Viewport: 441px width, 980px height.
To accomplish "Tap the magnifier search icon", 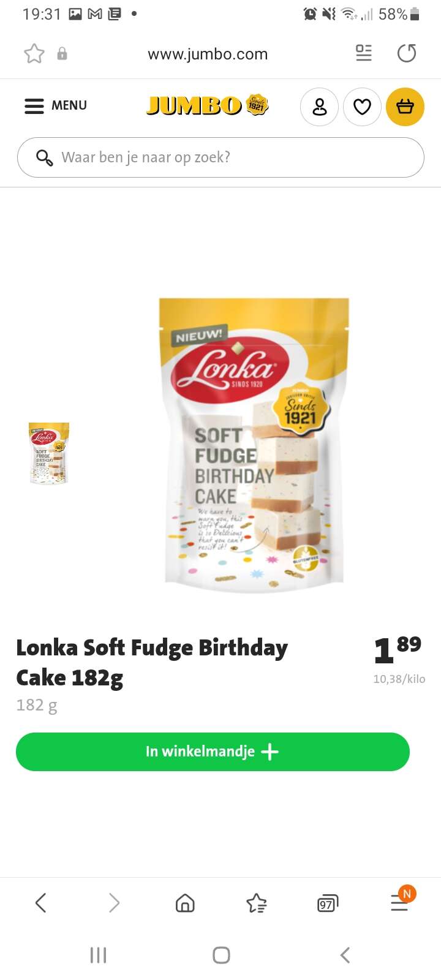I will pos(44,157).
